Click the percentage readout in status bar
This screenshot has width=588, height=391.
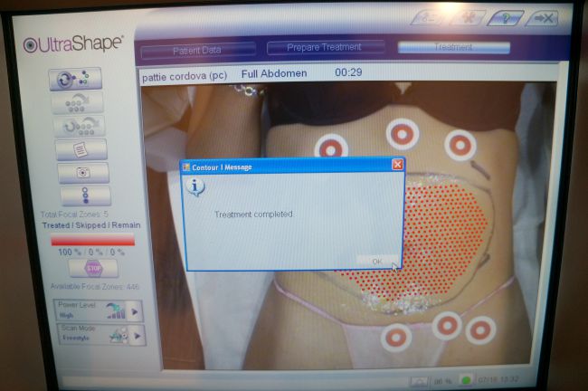(x=443, y=381)
